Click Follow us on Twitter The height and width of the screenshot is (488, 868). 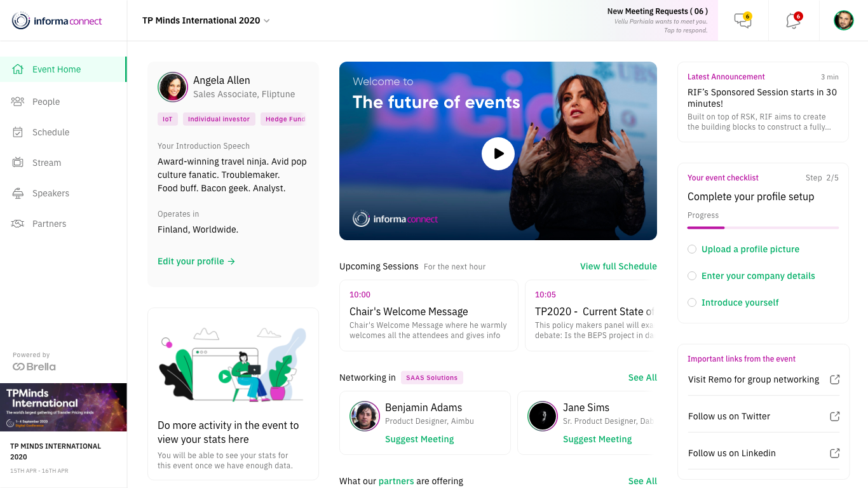coord(729,416)
